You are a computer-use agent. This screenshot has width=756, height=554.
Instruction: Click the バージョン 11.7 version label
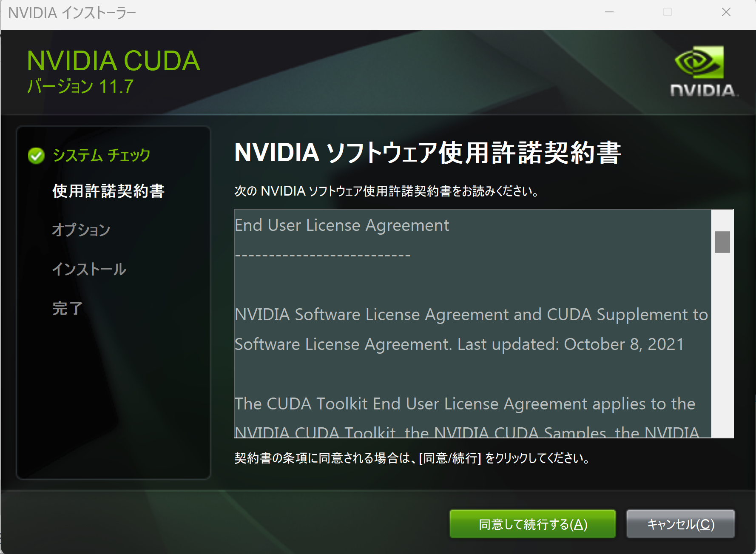pos(80,87)
